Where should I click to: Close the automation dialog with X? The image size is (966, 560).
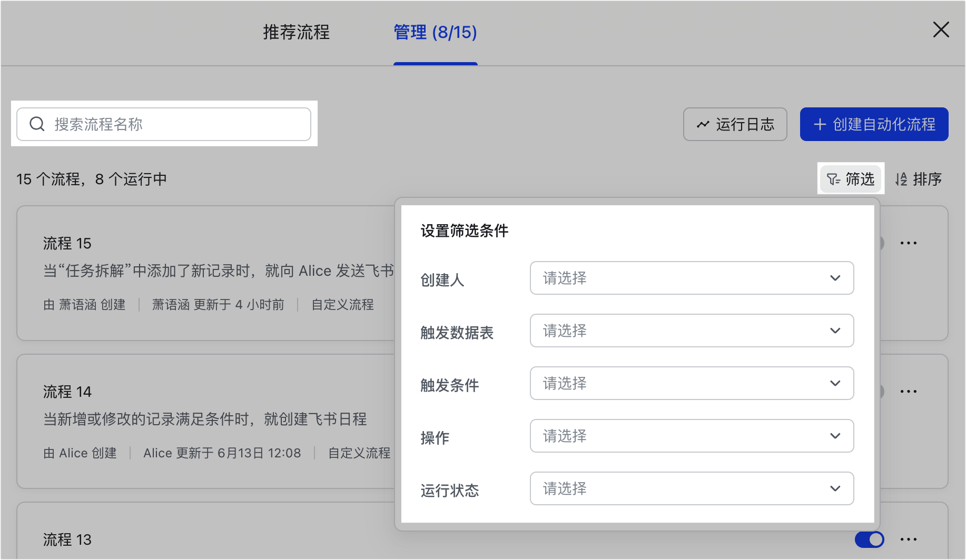click(x=941, y=29)
